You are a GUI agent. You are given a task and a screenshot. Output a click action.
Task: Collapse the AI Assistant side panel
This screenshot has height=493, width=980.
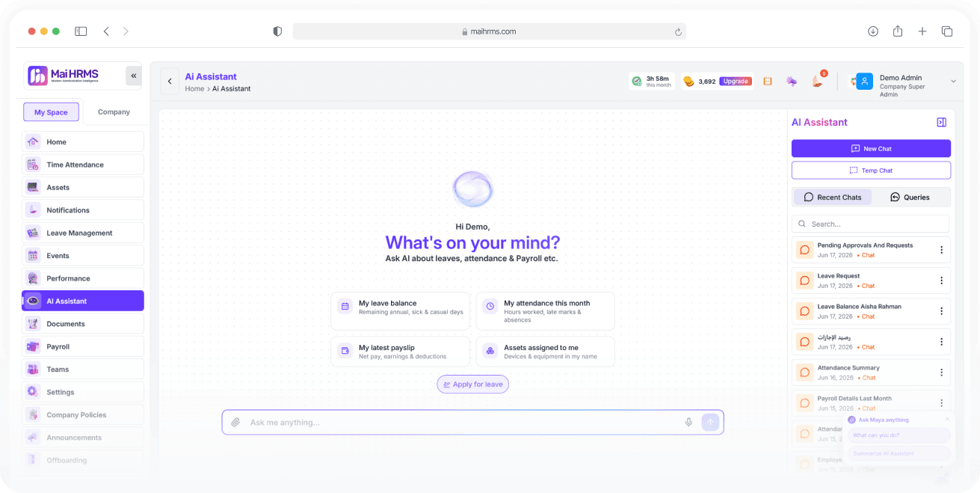941,122
